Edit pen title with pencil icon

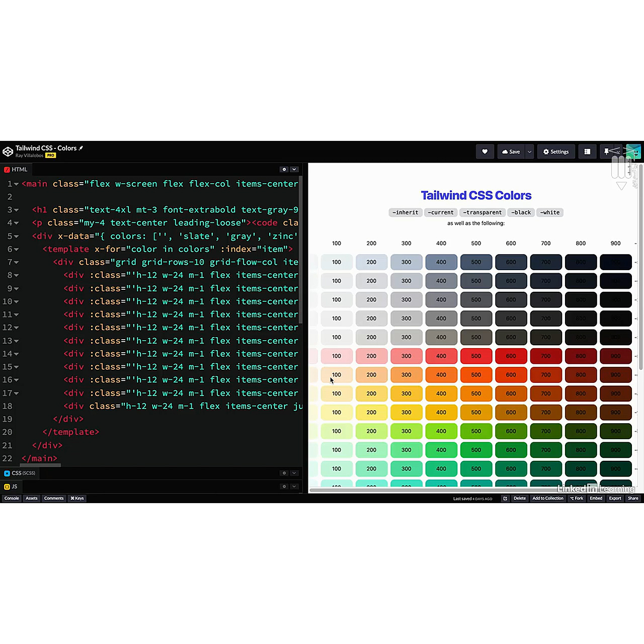81,148
